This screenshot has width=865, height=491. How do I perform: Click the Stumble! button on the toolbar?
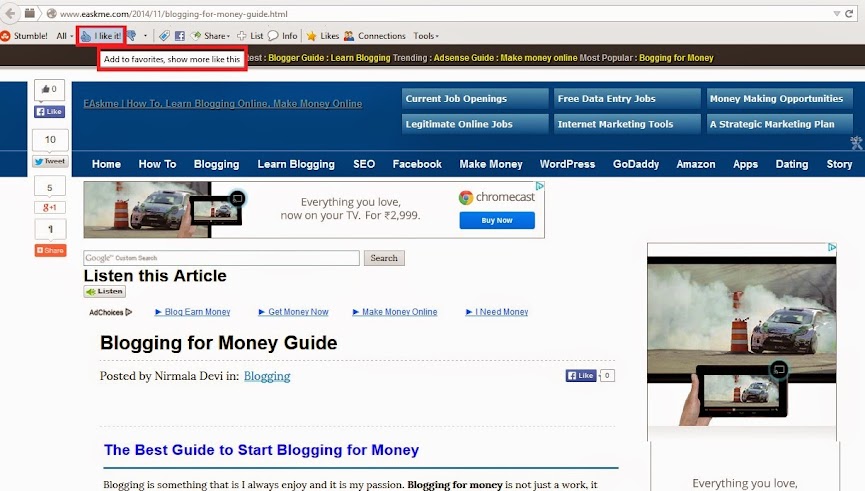24,36
